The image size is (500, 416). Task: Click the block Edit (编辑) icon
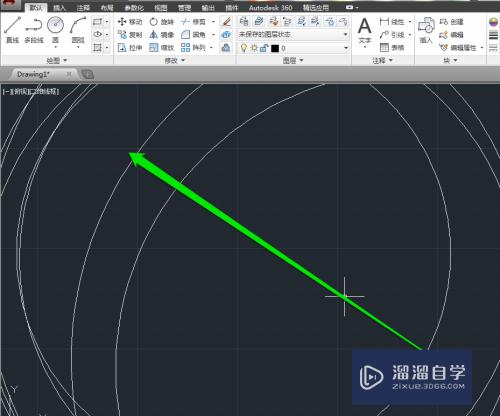point(452,35)
